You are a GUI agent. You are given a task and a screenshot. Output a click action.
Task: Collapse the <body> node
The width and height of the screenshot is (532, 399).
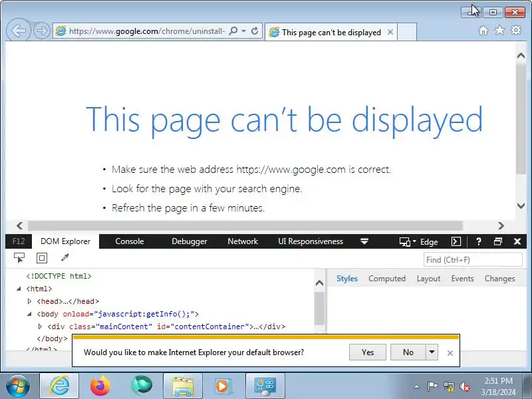29,314
